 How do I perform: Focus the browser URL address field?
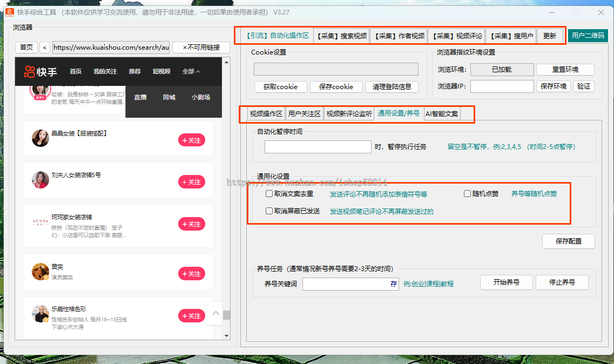pos(111,48)
